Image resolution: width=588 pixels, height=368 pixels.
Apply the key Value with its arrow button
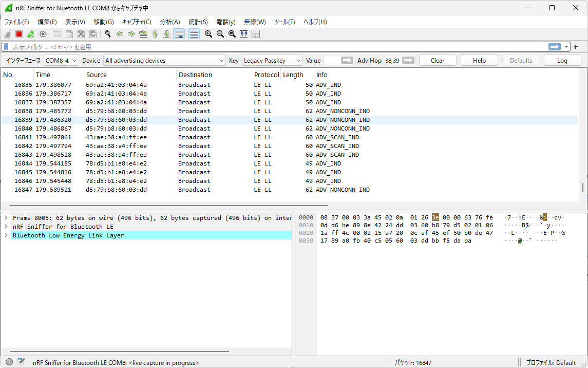point(347,61)
